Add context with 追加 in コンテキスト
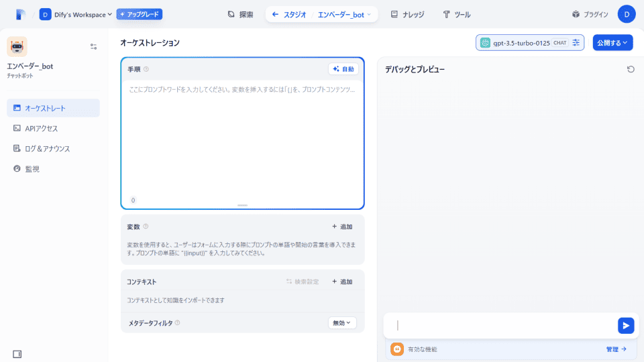Viewport: 644px width, 362px height. [342, 282]
